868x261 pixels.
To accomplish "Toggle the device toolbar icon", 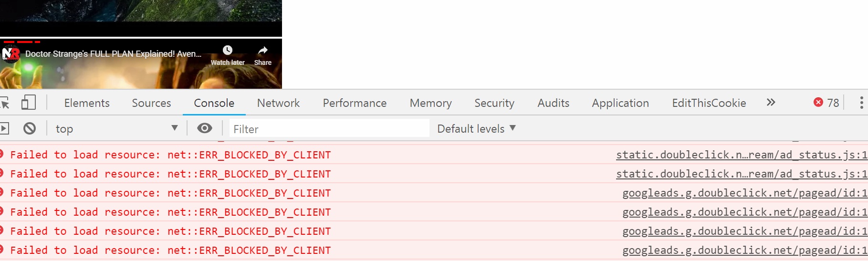I will (29, 103).
